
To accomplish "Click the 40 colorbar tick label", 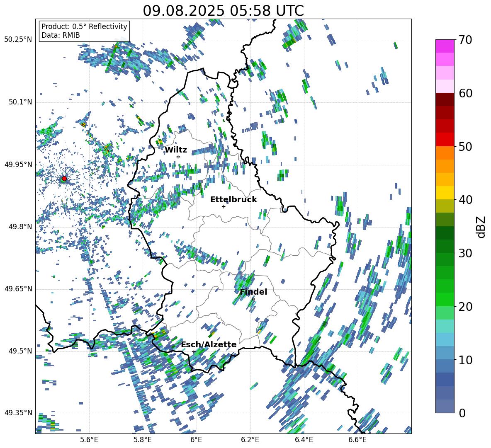I will click(x=466, y=200).
